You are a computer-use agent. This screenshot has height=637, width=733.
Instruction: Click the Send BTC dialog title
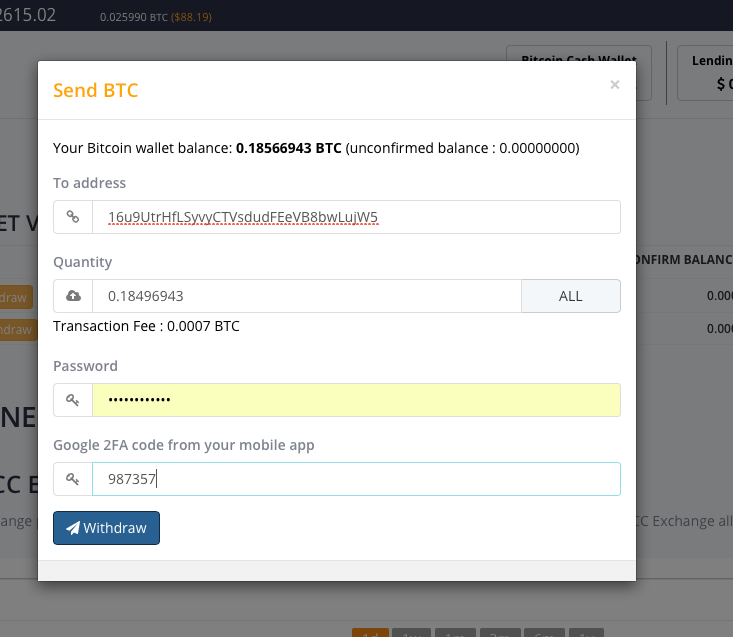coord(96,90)
